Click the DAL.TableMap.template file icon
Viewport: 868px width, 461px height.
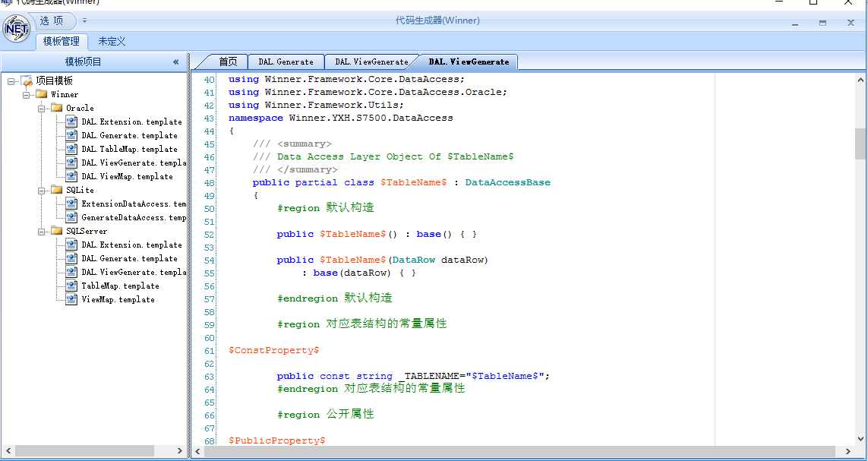pos(71,149)
